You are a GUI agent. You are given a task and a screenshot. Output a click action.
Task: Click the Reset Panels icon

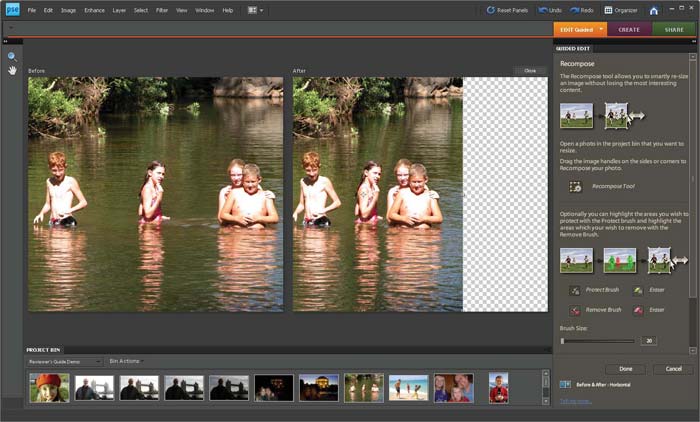coord(490,10)
